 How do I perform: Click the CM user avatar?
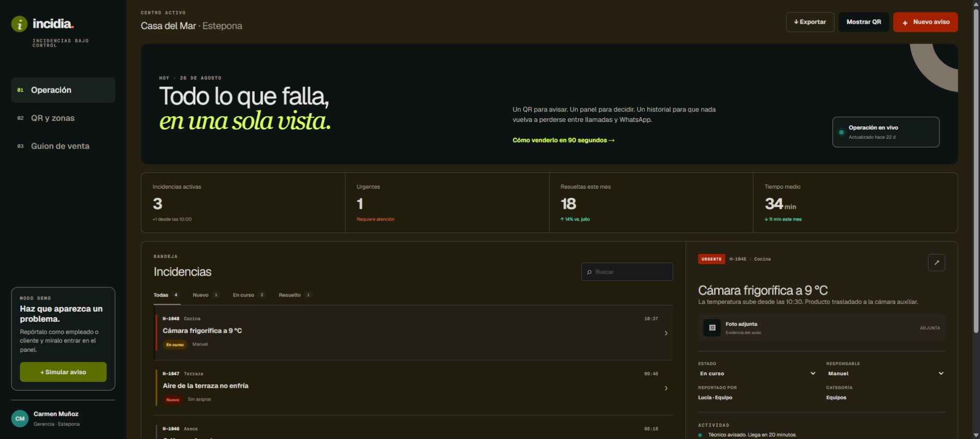pos(20,418)
